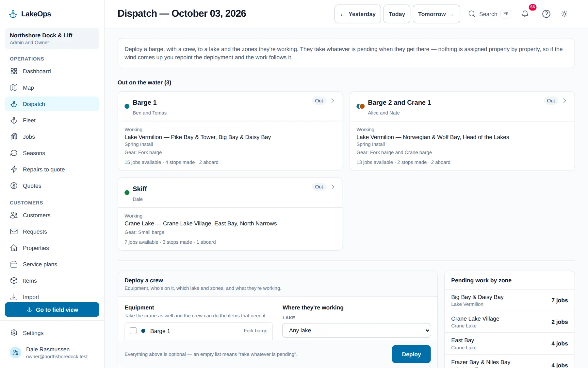Image resolution: width=588 pixels, height=368 pixels.
Task: Click the Skiff green color dot
Action: (x=127, y=193)
